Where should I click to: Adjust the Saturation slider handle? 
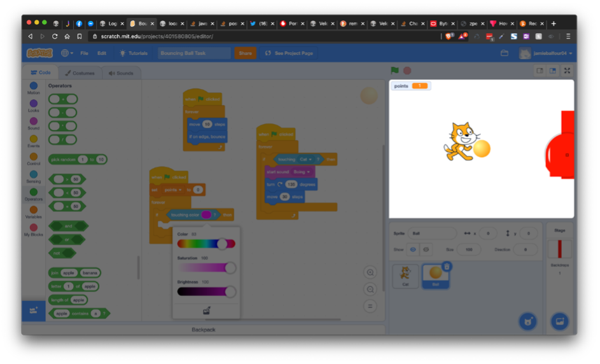click(230, 268)
